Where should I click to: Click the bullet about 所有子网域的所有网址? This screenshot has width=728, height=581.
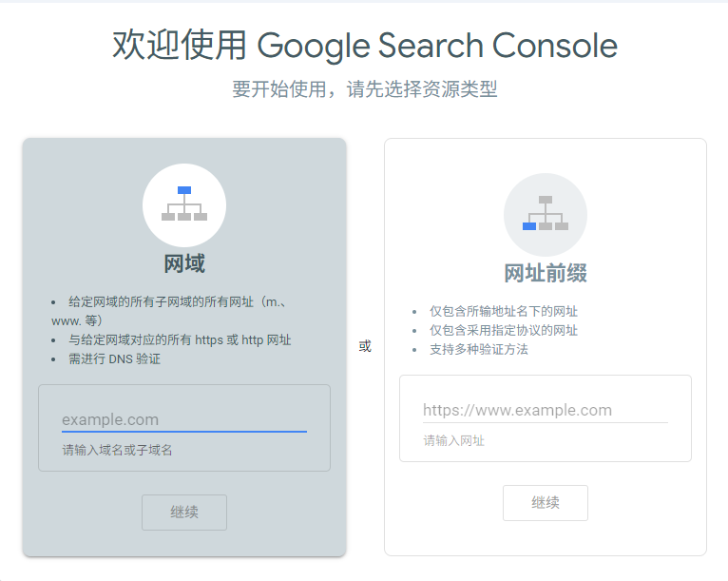click(x=177, y=302)
